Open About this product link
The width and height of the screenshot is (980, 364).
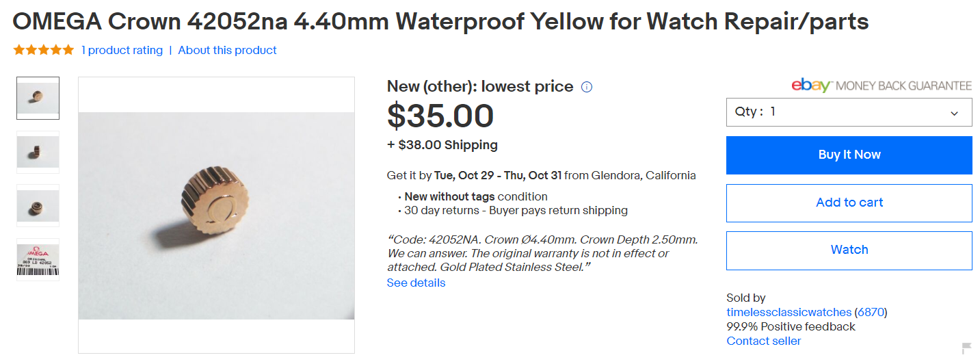(x=227, y=50)
